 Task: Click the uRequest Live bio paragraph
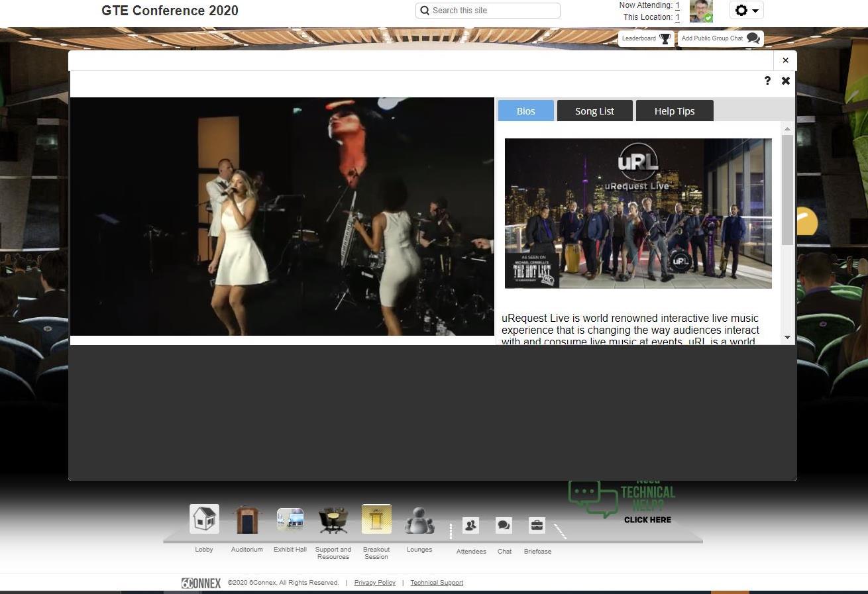tap(631, 330)
